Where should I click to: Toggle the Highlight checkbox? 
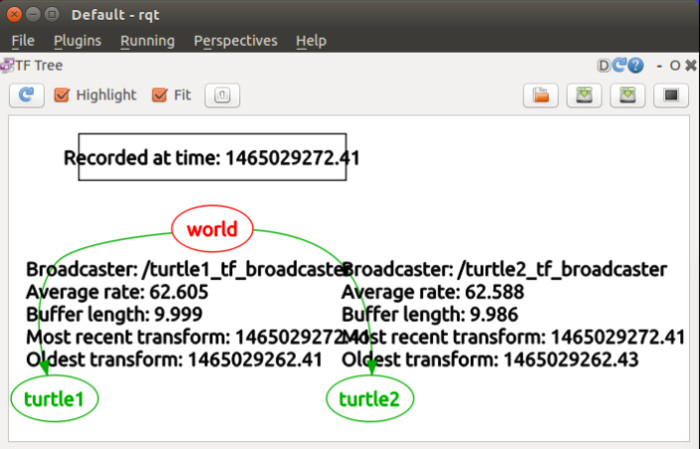point(62,95)
